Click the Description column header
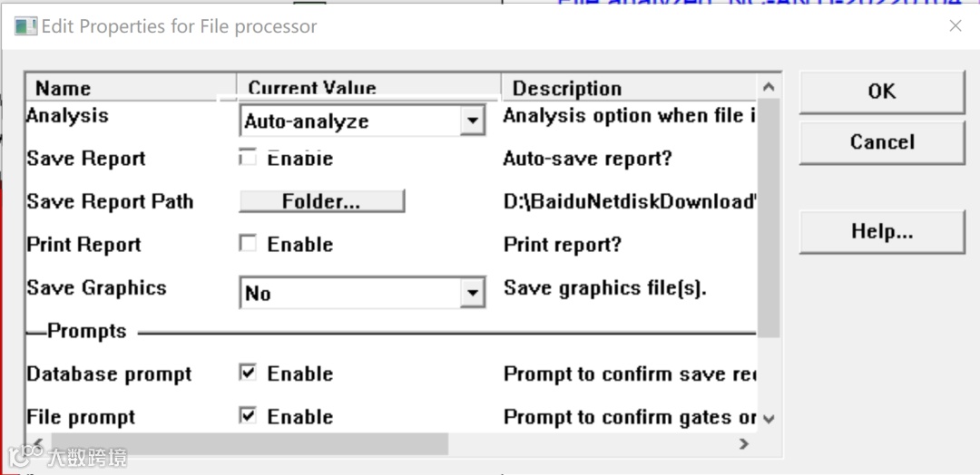980x475 pixels. pyautogui.click(x=626, y=88)
